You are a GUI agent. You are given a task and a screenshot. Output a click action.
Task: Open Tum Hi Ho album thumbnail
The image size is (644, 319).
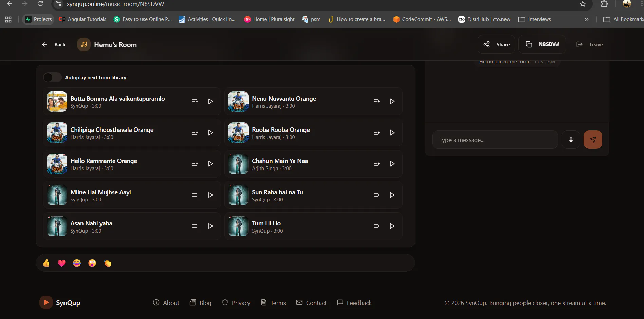[238, 226]
